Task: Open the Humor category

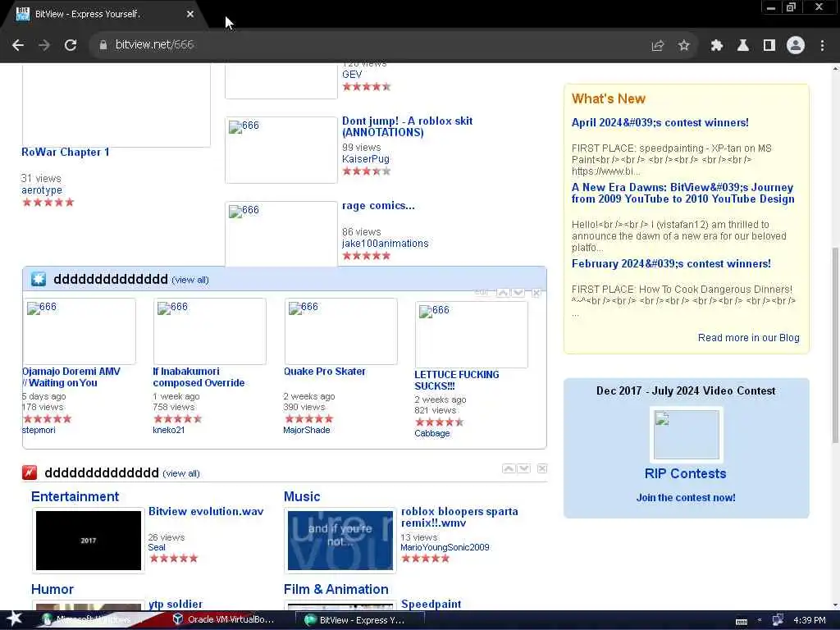Action: coord(52,589)
